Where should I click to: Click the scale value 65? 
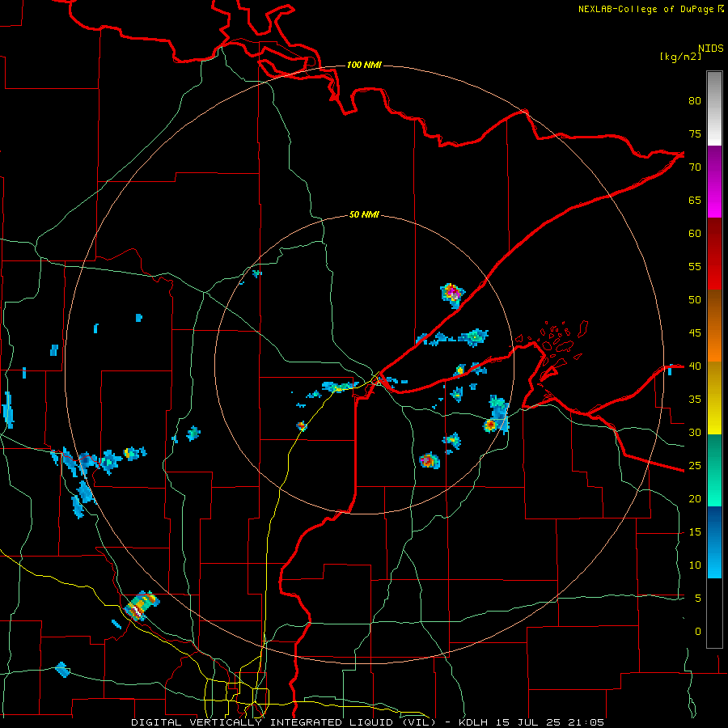tap(695, 200)
